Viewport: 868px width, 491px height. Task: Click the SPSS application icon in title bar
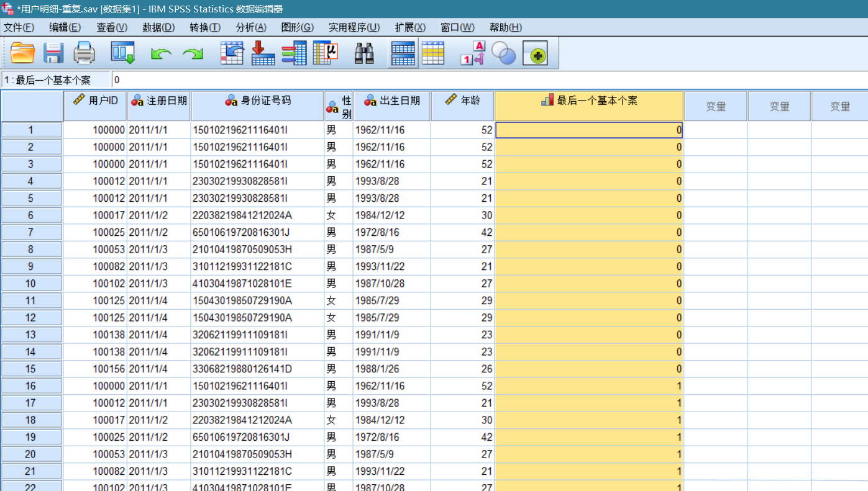(x=7, y=8)
